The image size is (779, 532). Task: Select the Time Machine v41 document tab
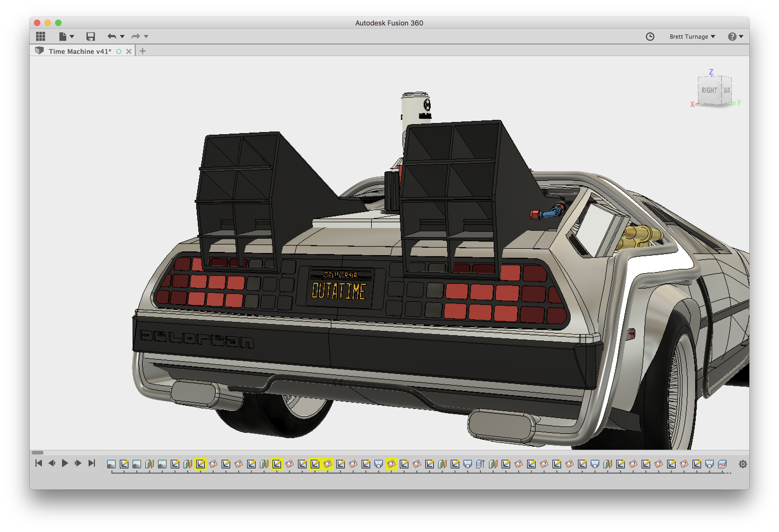(x=80, y=51)
